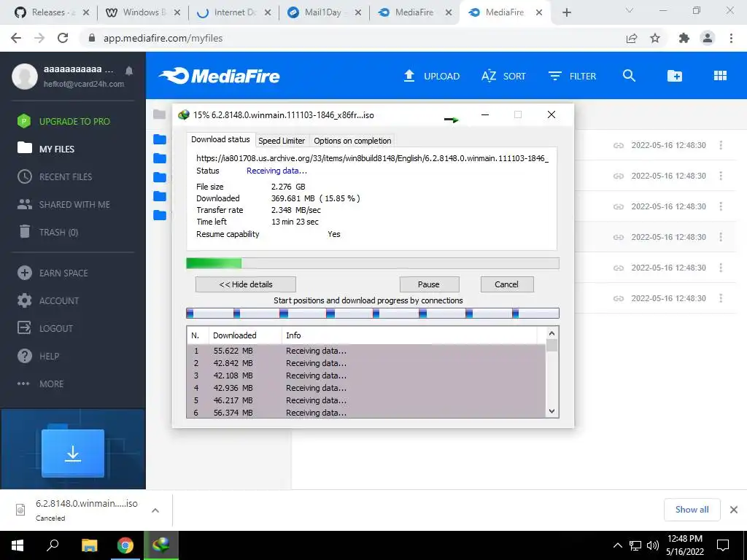747x560 pixels.
Task: Click the search magnifier icon in MediaFire
Action: click(629, 76)
